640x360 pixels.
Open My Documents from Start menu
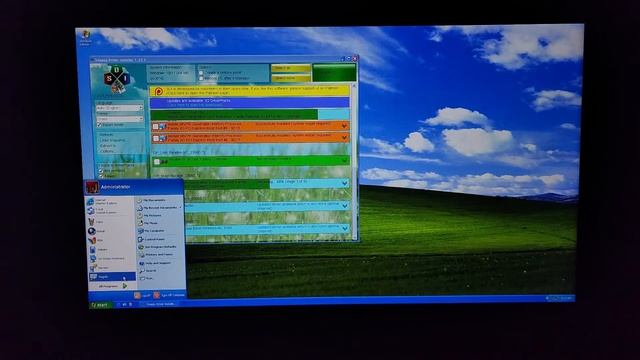point(151,200)
